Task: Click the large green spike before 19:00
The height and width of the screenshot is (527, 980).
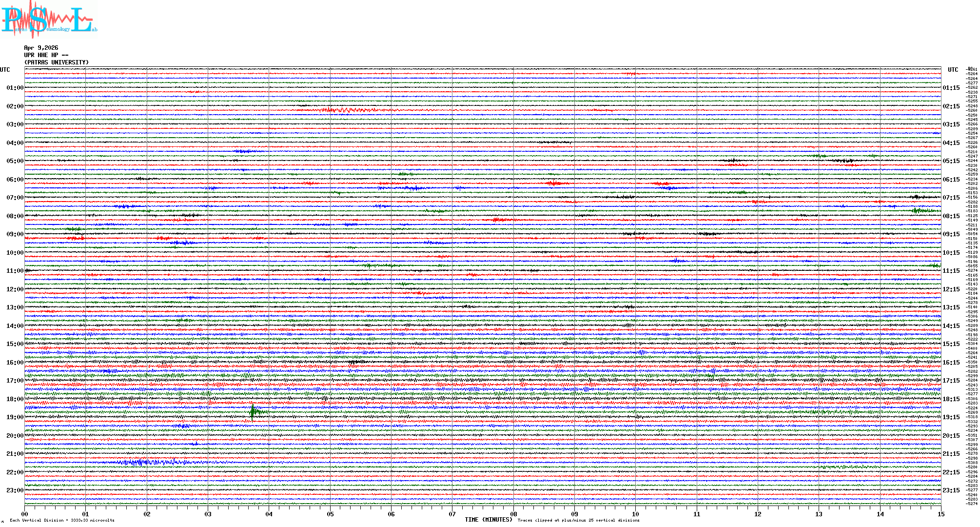Action: pos(253,411)
